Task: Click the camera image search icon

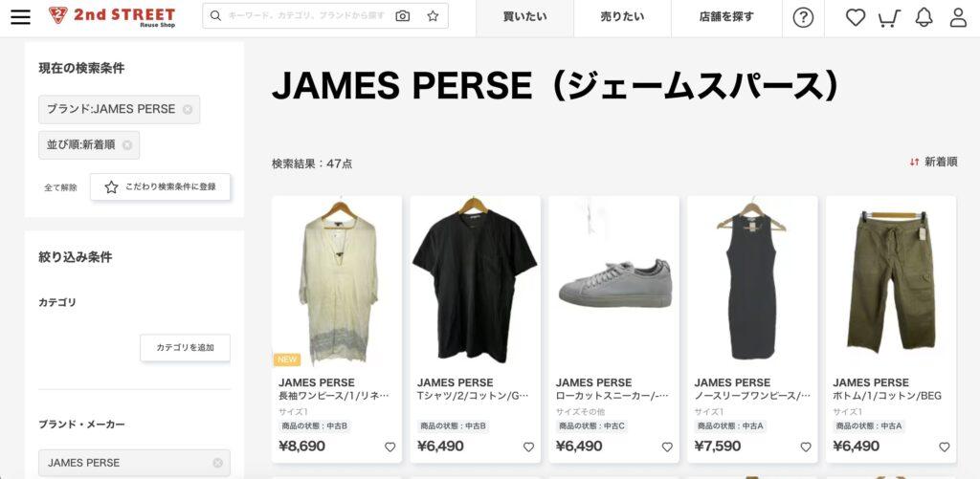Action: [x=403, y=16]
